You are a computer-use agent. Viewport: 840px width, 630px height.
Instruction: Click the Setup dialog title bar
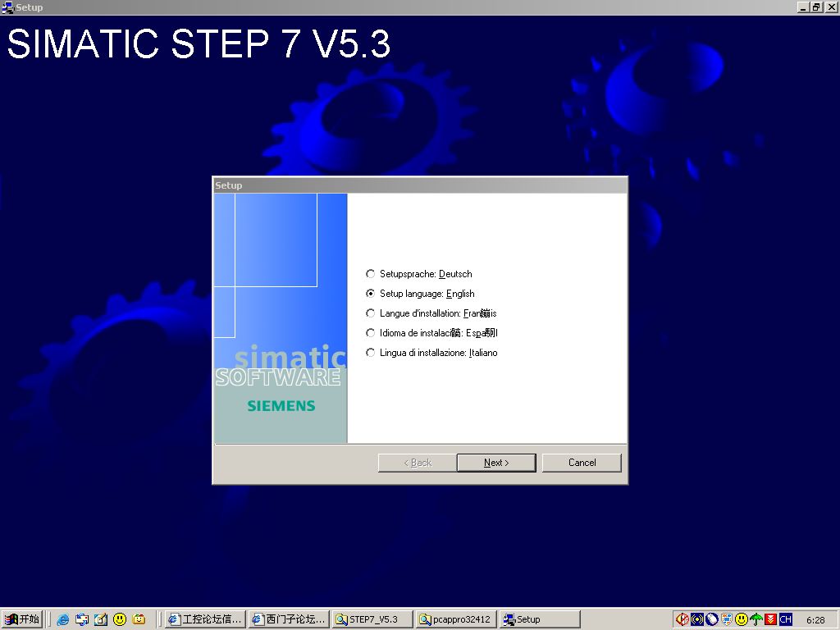pos(420,185)
